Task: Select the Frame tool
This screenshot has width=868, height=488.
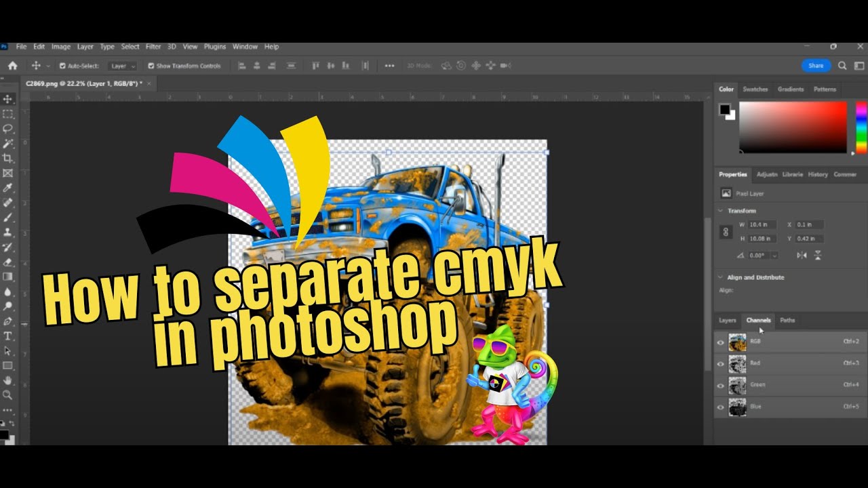Action: click(8, 173)
